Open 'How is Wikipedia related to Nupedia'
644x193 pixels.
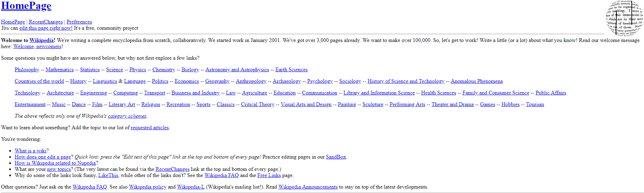55,163
